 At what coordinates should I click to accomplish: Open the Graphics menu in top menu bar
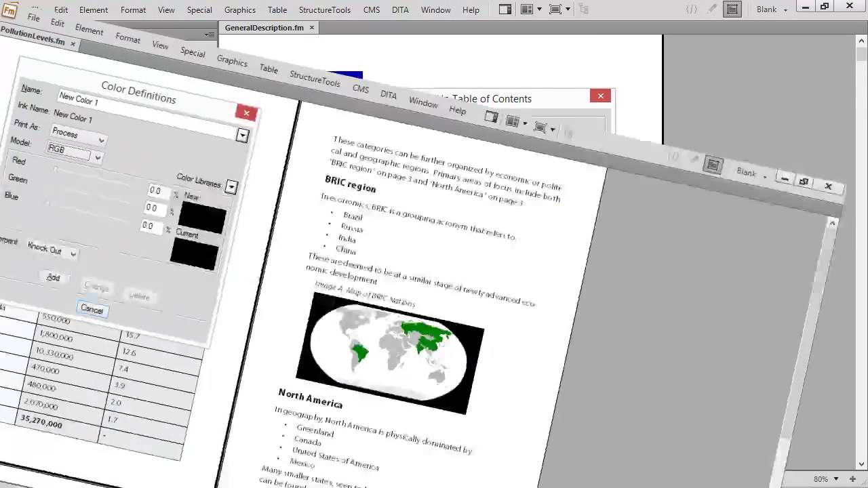click(240, 9)
